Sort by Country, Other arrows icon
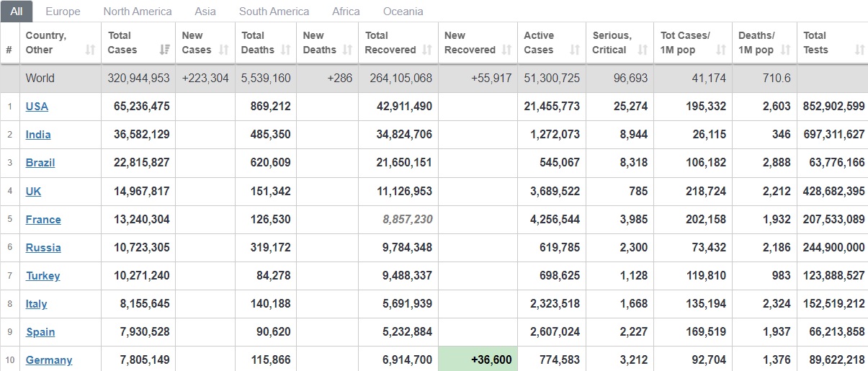The image size is (868, 371). (x=90, y=50)
